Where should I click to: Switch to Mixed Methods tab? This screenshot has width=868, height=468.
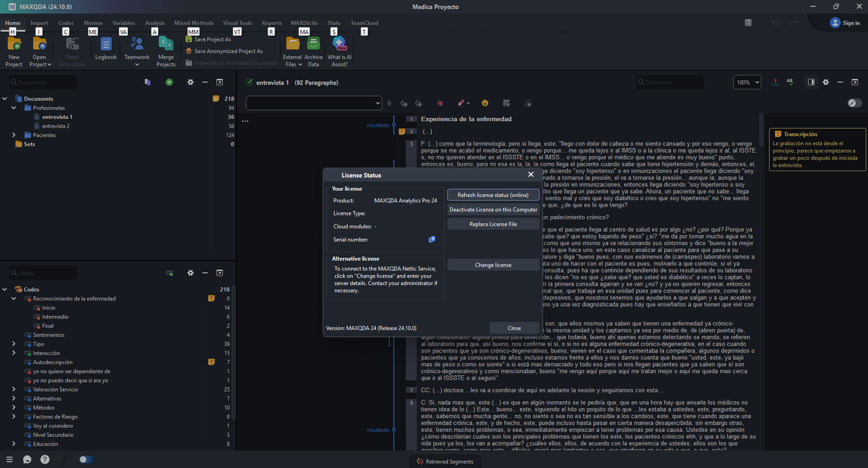194,23
